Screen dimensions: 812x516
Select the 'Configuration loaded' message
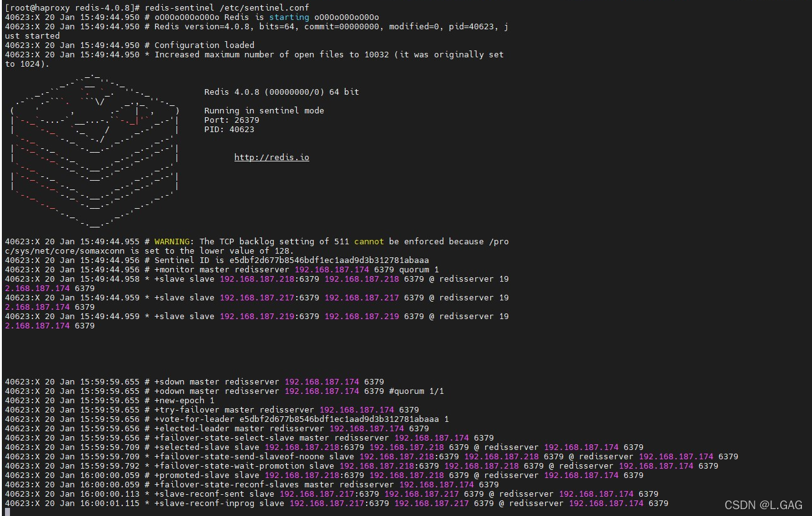[x=205, y=45]
